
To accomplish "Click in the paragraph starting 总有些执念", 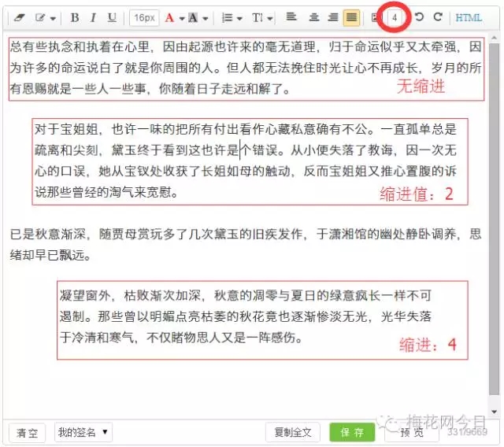I will pos(246,68).
